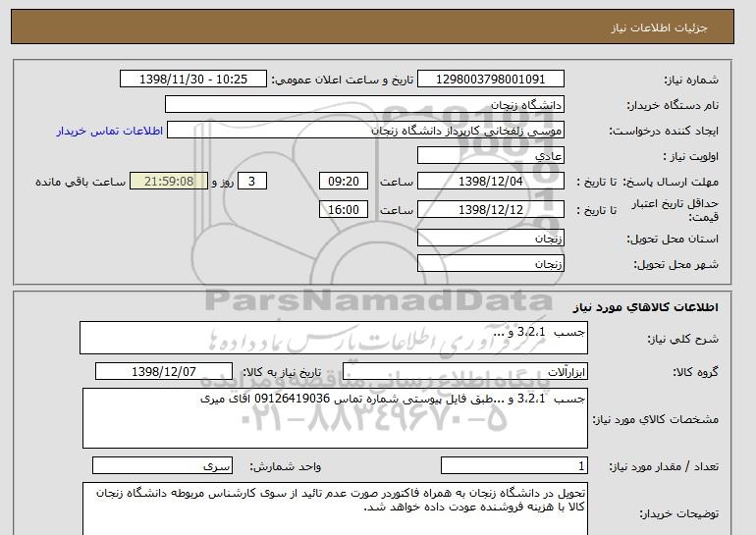Click the countdown timer 21:59:08
Image resolution: width=756 pixels, height=535 pixels.
point(169,182)
